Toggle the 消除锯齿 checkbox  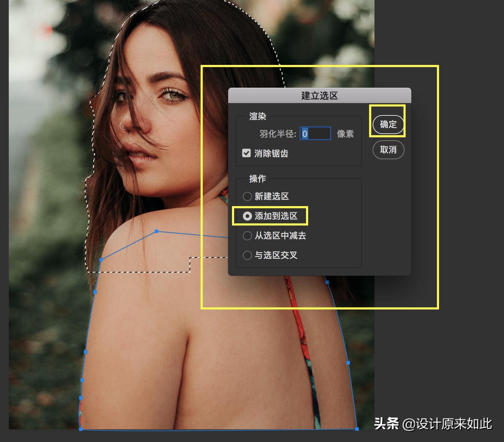point(246,153)
